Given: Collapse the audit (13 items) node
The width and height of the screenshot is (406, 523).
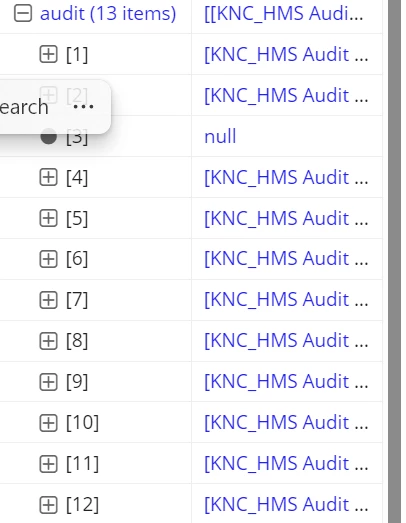Looking at the screenshot, I should click(x=23, y=13).
